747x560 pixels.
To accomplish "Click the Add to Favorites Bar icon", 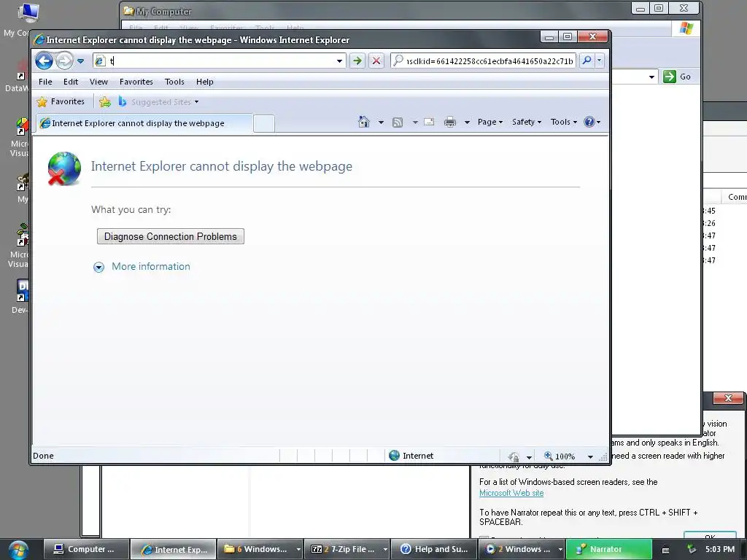I will [105, 101].
